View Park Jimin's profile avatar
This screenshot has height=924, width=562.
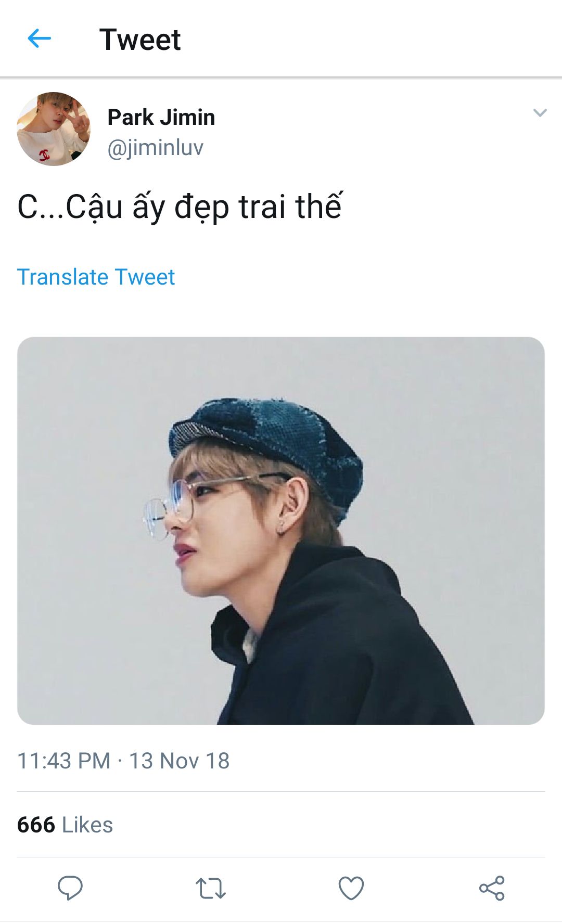point(54,129)
